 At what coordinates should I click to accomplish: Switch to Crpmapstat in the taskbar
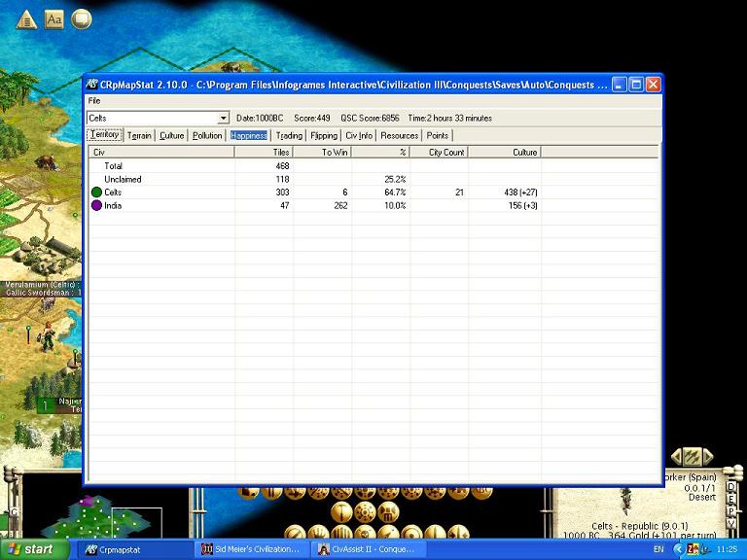click(x=135, y=549)
